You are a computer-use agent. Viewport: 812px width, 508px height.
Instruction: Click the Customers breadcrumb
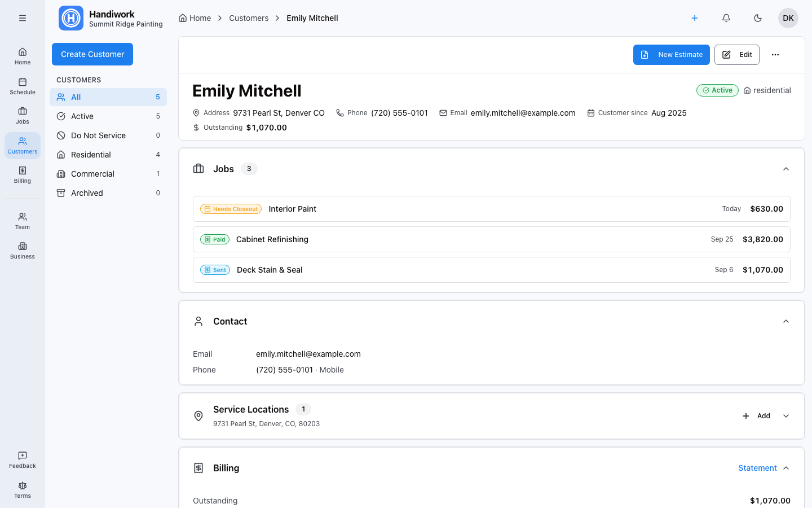coord(249,18)
